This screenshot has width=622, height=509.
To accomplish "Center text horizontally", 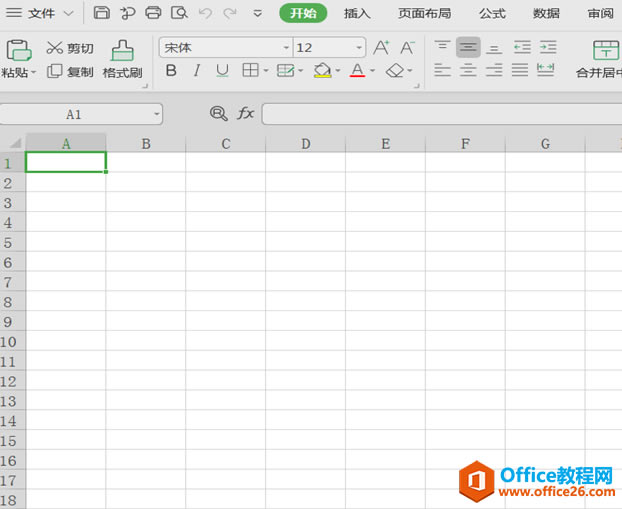I will 468,70.
